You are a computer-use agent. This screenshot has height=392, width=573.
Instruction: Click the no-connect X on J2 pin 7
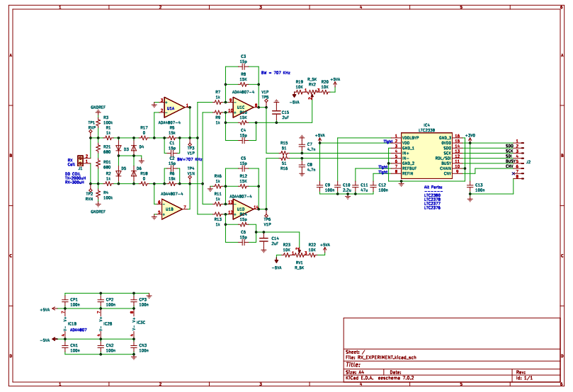click(x=514, y=174)
